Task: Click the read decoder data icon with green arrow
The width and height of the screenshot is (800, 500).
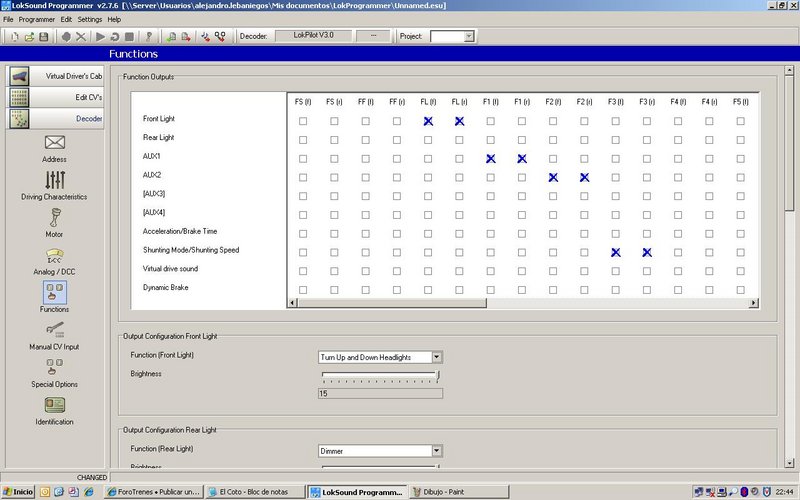Action: pos(171,37)
